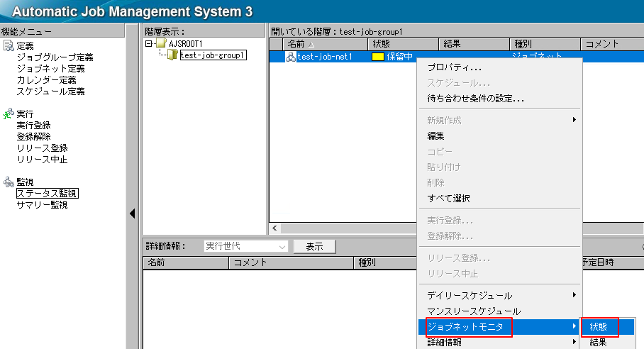Click the test-job-group1 folder icon
The width and height of the screenshot is (644, 349).
[x=173, y=55]
